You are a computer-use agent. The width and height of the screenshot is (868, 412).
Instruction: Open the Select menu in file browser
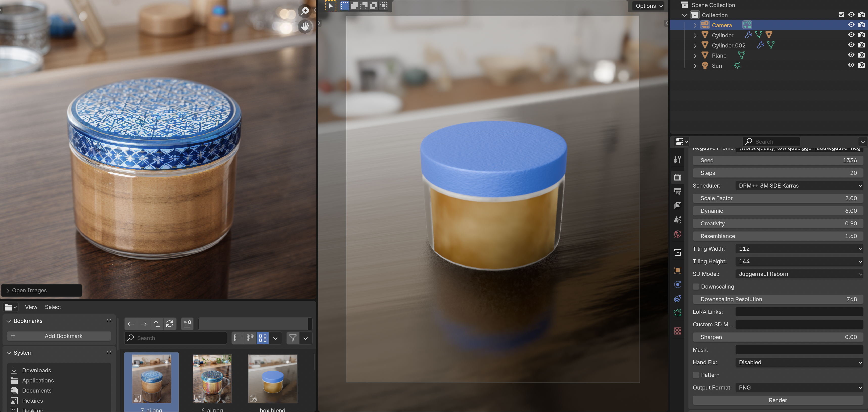pyautogui.click(x=53, y=307)
